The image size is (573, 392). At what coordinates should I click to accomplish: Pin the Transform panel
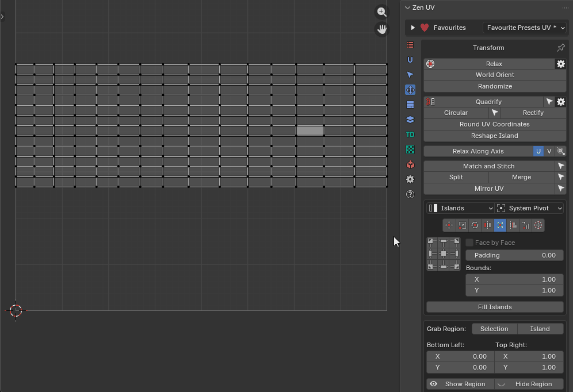click(560, 48)
